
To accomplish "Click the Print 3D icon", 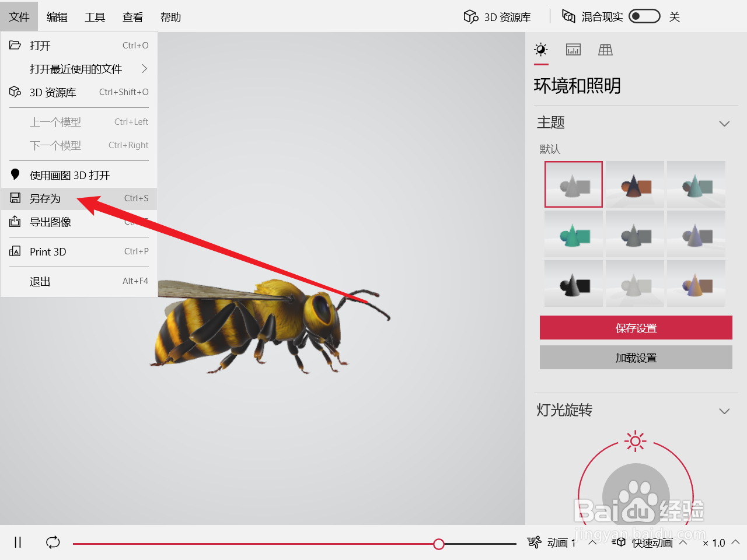I will [15, 251].
